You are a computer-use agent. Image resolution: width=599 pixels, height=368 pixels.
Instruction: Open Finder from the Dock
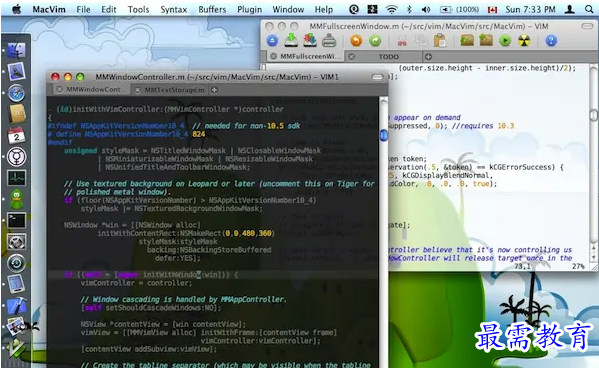[16, 50]
